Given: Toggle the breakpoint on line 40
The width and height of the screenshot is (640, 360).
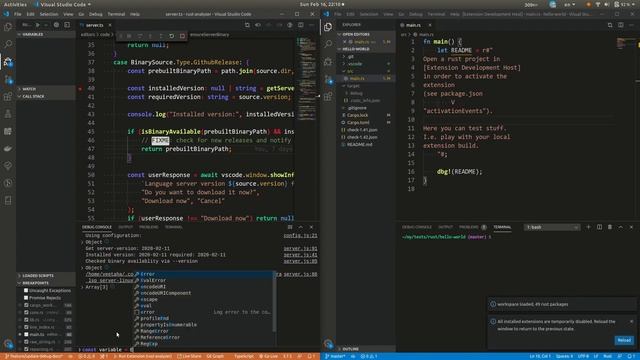Looking at the screenshot, I should (x=80, y=88).
